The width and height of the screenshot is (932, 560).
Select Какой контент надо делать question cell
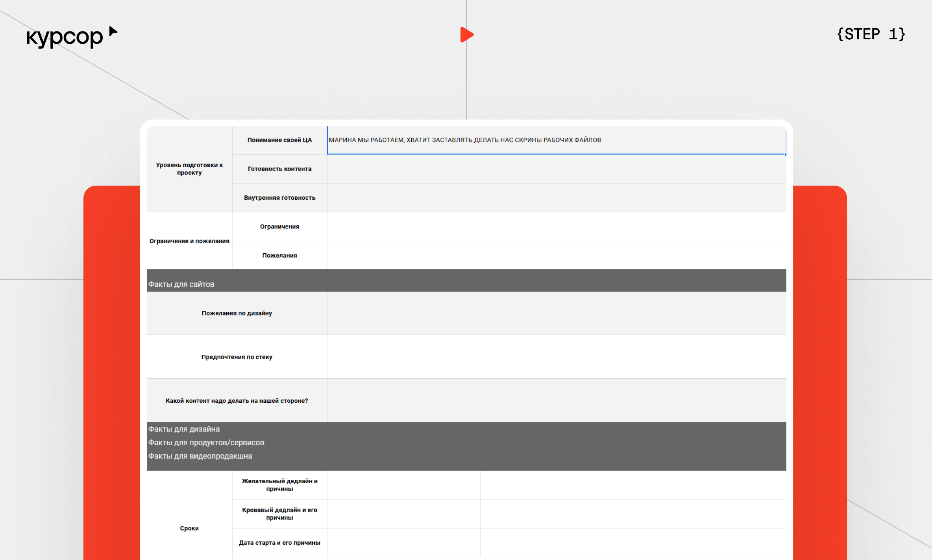(237, 401)
